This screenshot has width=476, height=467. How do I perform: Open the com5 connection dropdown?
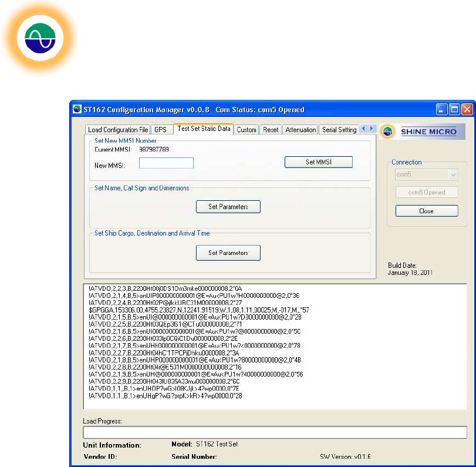[x=427, y=174]
